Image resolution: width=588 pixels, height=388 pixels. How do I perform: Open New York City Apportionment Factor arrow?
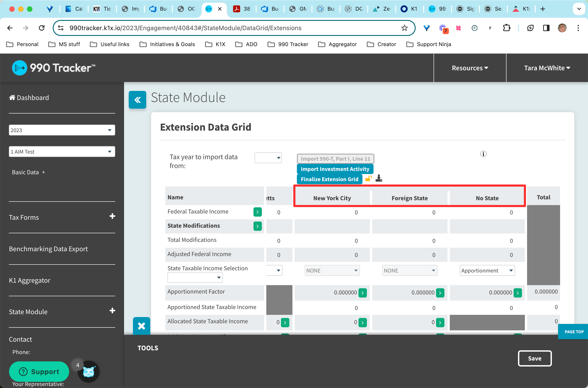[362, 293]
